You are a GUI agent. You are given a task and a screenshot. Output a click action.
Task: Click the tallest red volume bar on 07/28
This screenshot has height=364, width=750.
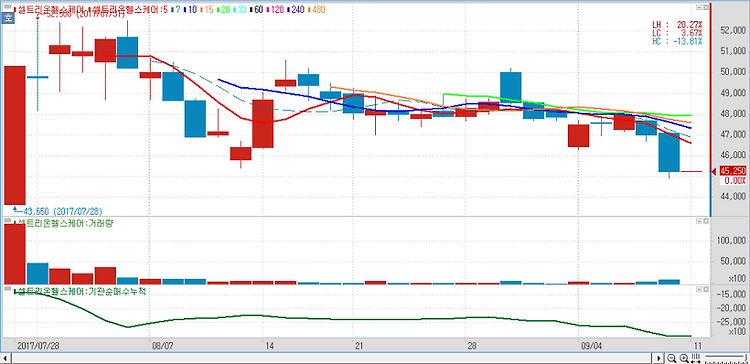15,254
